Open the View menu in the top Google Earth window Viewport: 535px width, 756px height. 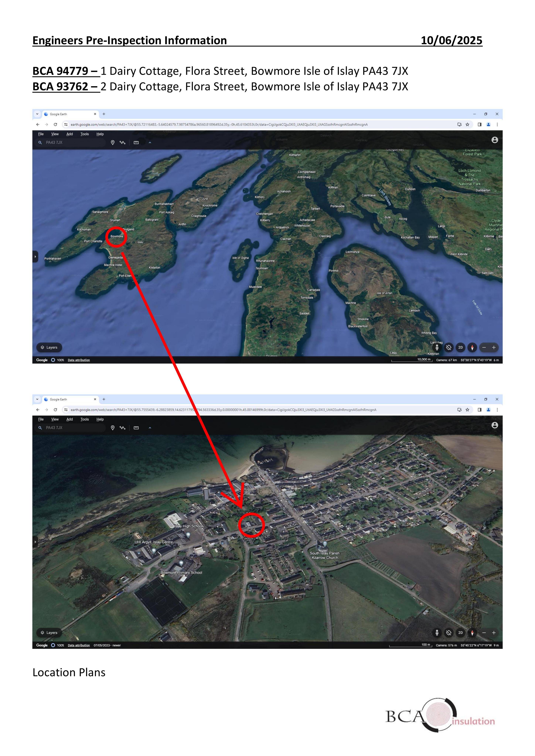55,134
